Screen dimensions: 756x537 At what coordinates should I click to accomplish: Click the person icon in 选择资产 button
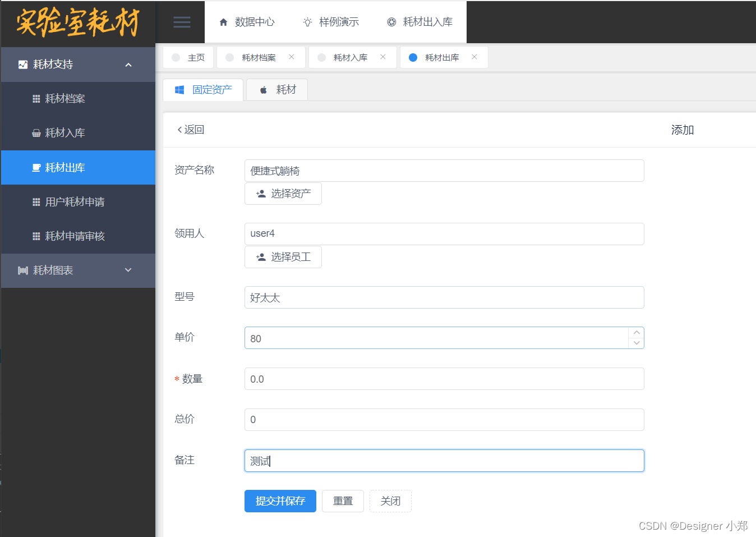[261, 194]
